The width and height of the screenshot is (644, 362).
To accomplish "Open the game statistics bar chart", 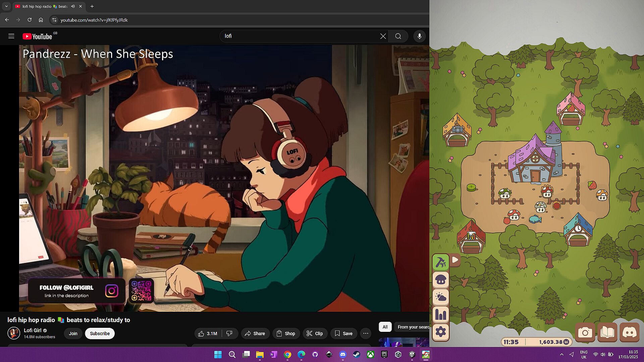I will click(440, 314).
